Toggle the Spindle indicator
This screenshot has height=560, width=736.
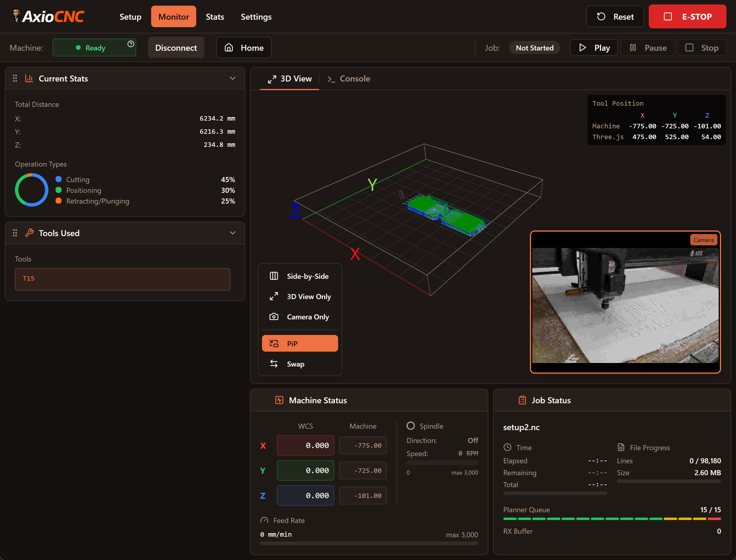[x=411, y=426]
